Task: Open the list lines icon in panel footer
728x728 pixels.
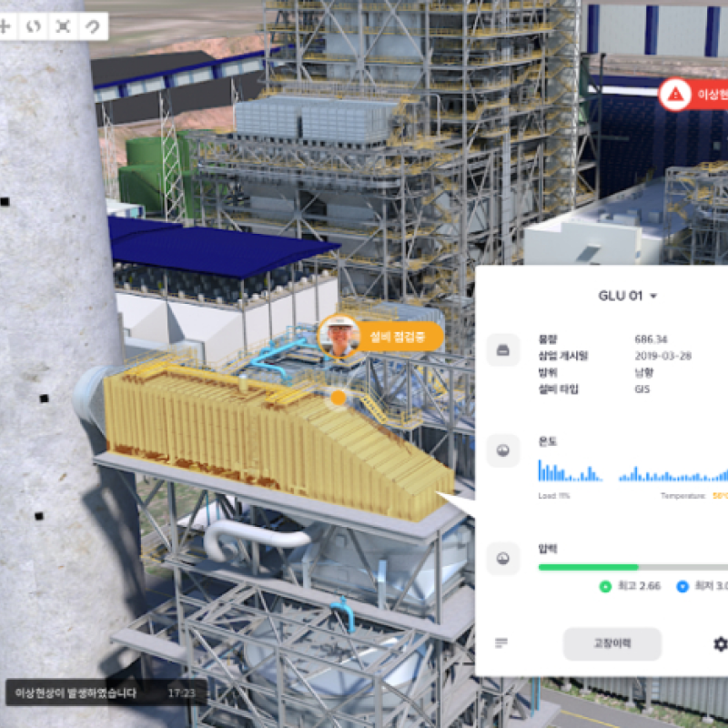Action: [x=501, y=643]
